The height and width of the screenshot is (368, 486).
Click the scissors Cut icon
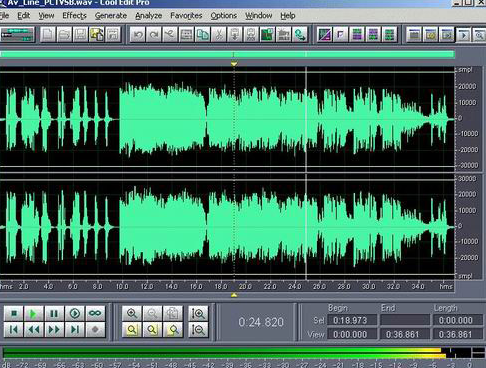pos(219,35)
